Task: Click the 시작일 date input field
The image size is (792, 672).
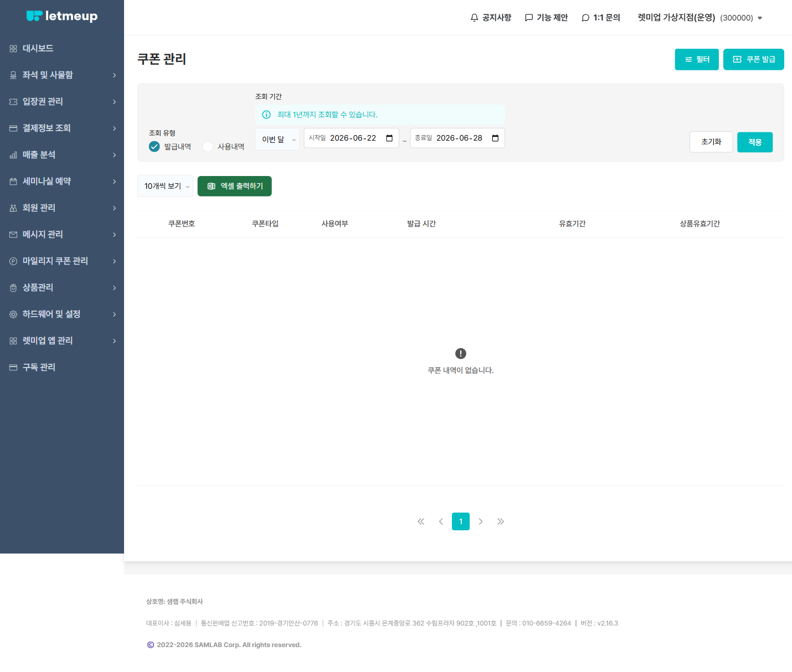Action: (x=351, y=138)
